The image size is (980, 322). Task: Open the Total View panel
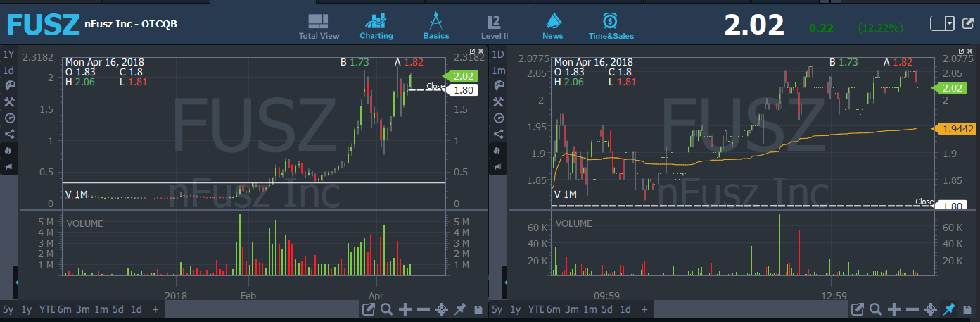[319, 27]
